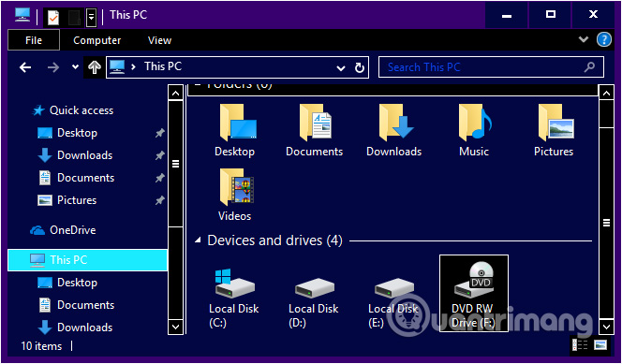Click New folder icon in title bar toolbar
This screenshot has height=364, width=622.
(74, 18)
